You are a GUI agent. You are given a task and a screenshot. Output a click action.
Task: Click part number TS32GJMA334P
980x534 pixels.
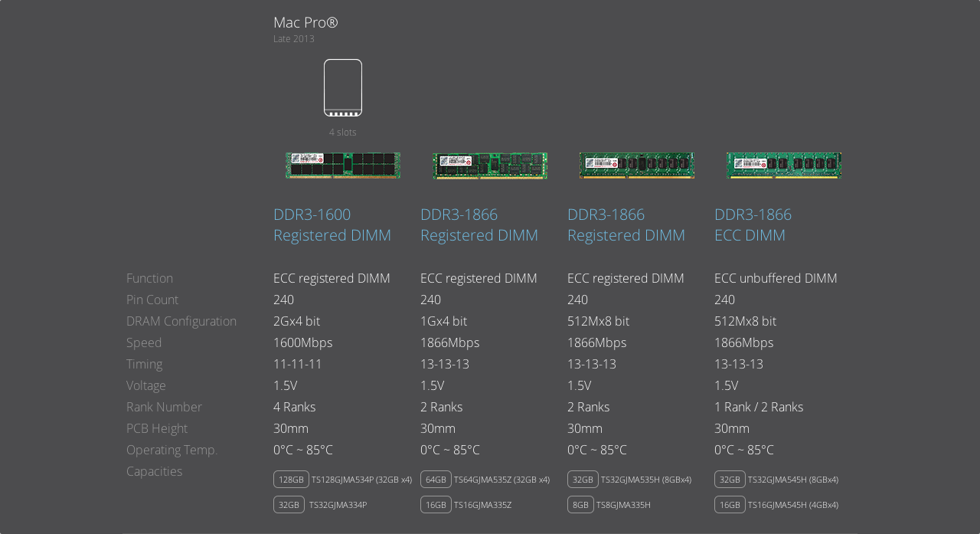[x=338, y=505]
